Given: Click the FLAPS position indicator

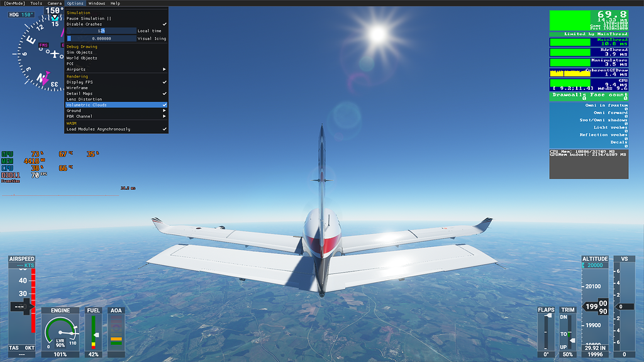Looking at the screenshot, I should click(x=545, y=330).
